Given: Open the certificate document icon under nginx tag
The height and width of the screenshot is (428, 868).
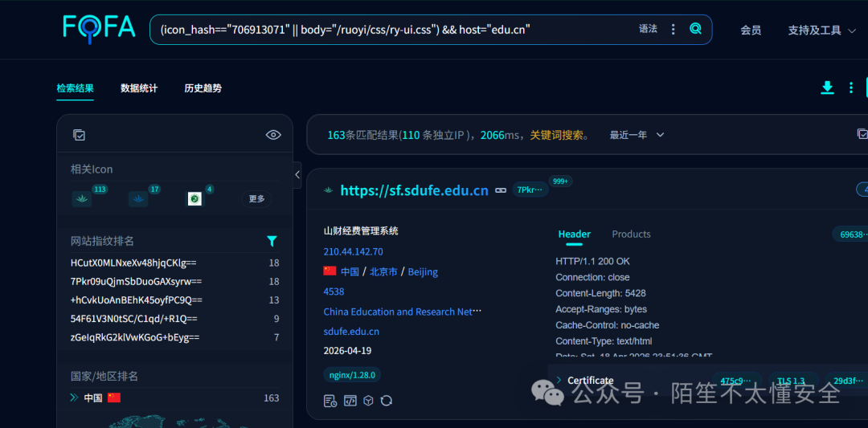Looking at the screenshot, I should click(x=330, y=401).
